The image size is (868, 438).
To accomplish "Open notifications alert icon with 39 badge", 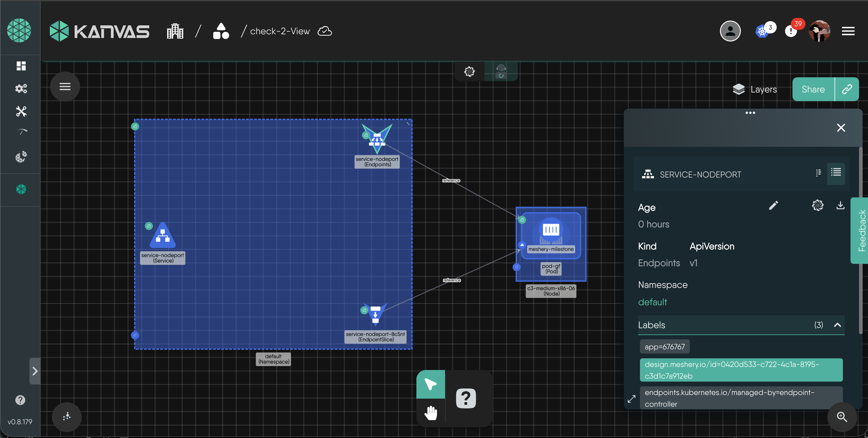I will click(x=790, y=31).
